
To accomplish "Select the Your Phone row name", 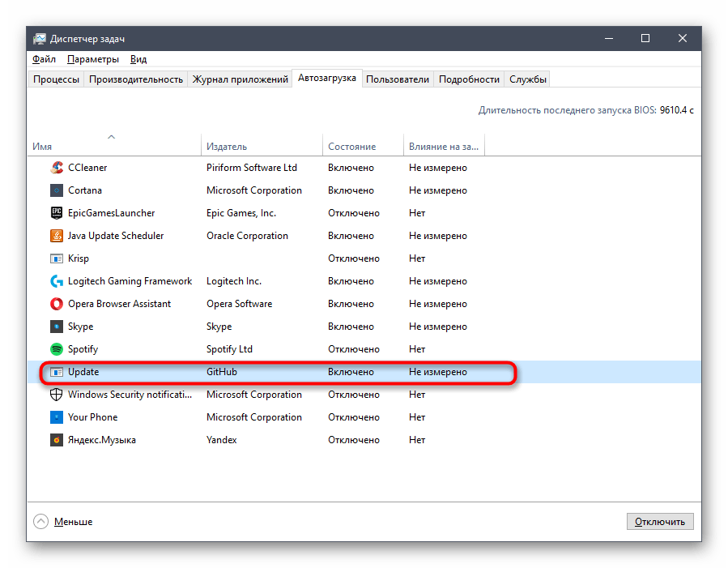I will tap(93, 417).
